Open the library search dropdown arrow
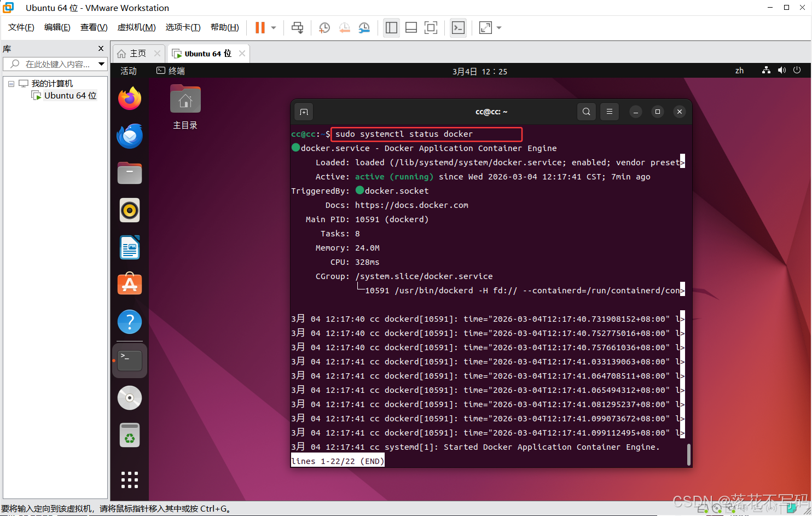The image size is (812, 516). 101,64
